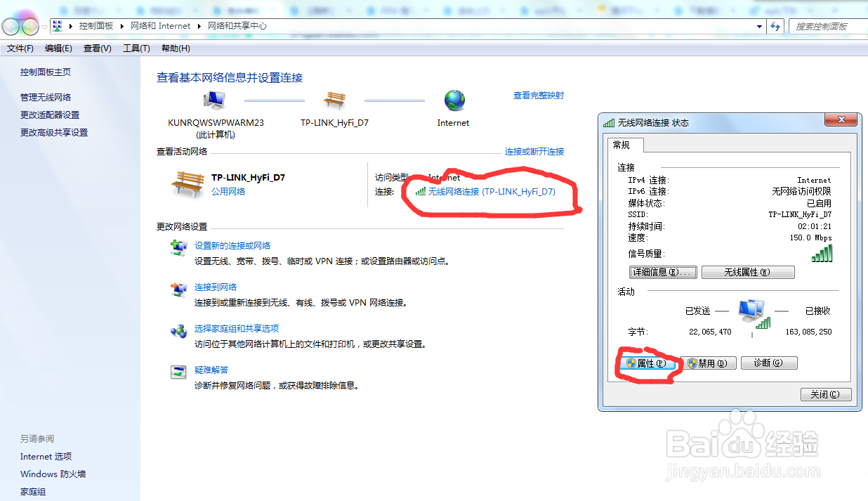Open 控制面板主页 link

pos(46,72)
